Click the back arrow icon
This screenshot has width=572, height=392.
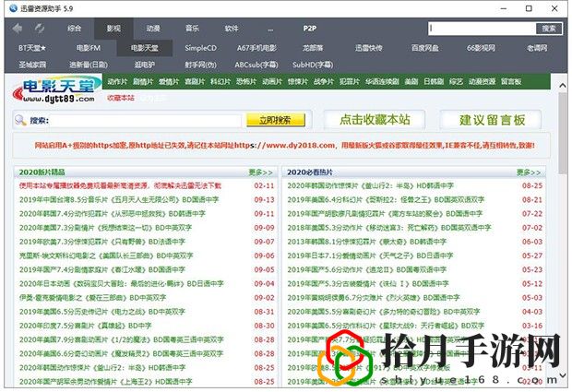click(x=17, y=28)
